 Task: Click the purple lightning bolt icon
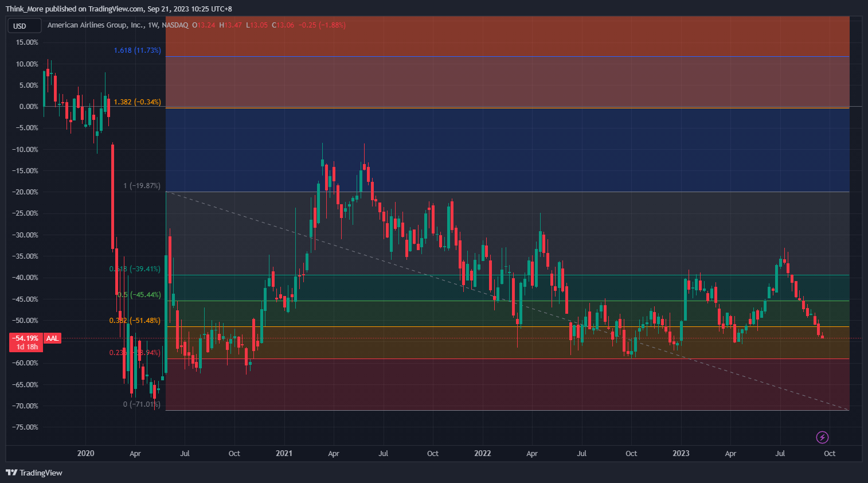tap(822, 438)
